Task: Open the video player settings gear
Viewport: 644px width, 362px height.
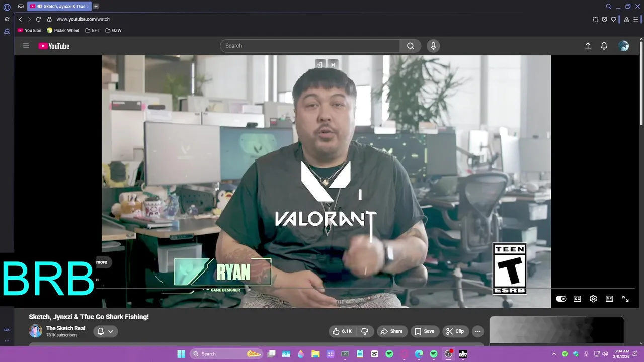Action: [x=593, y=299]
